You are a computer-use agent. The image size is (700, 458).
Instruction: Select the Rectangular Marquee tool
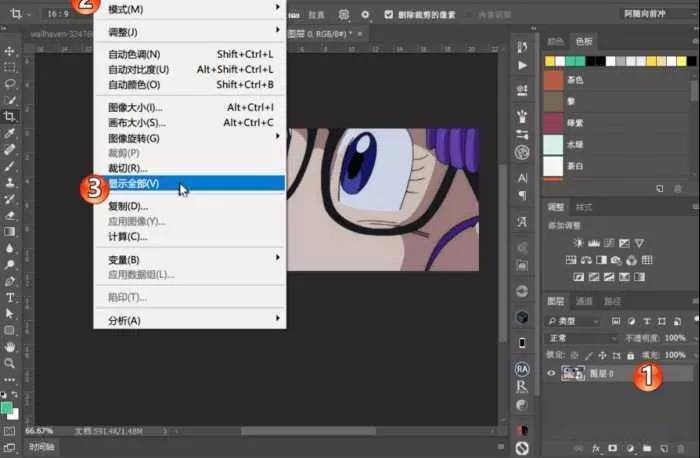tap(9, 67)
